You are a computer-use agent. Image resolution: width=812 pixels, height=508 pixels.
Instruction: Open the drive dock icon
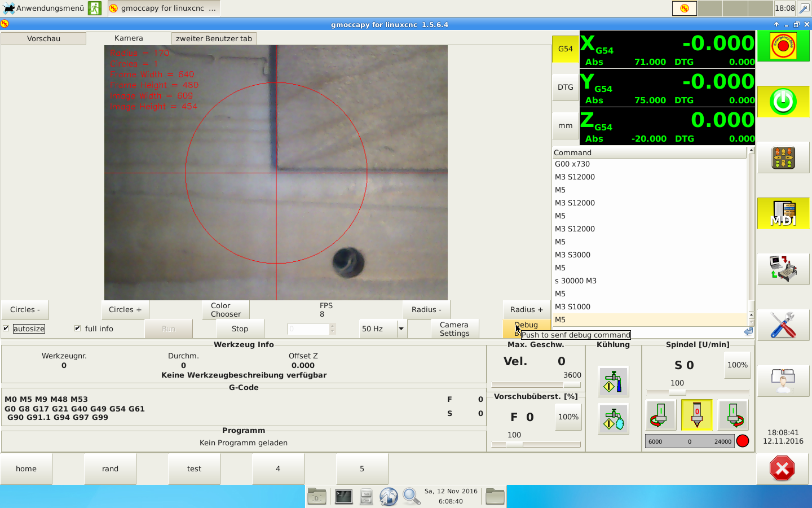366,496
